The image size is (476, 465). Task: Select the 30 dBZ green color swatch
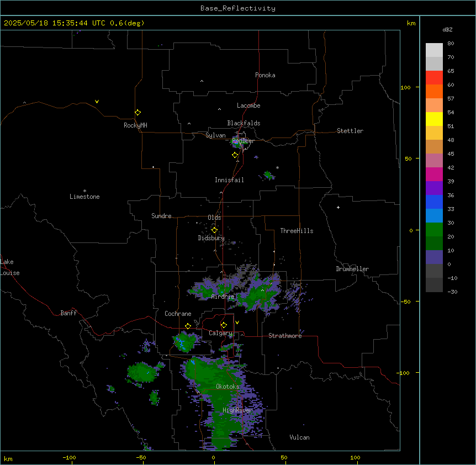pyautogui.click(x=434, y=230)
